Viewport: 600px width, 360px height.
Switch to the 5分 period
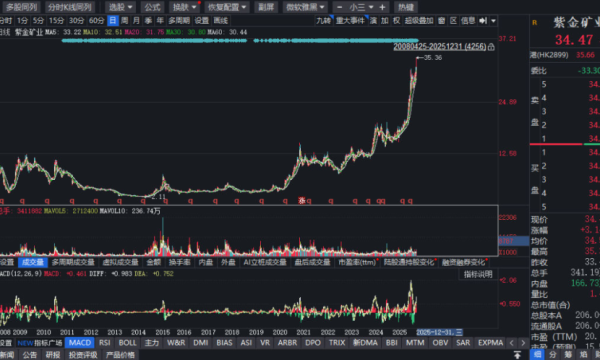coord(38,20)
